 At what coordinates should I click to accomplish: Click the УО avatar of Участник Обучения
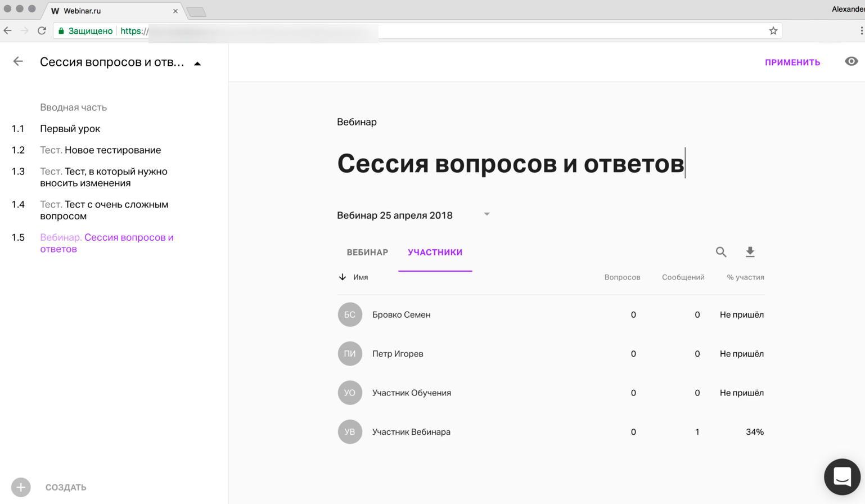(350, 393)
